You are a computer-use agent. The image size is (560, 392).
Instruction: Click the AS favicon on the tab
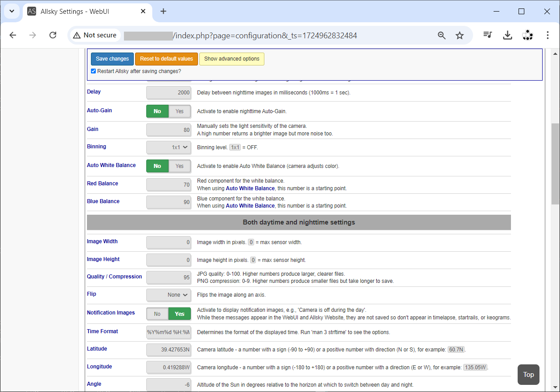point(32,11)
